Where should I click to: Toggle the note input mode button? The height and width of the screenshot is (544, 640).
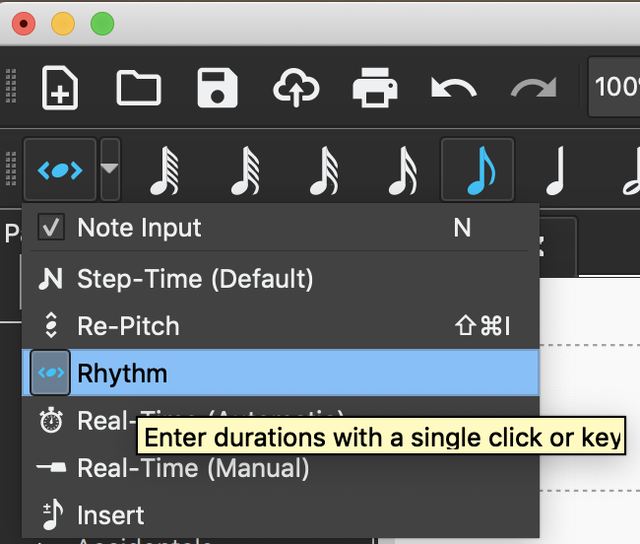59,170
